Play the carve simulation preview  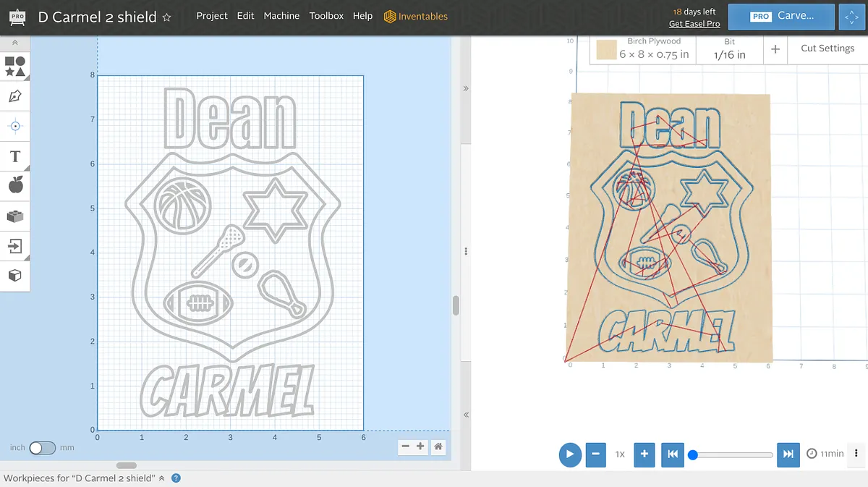coord(570,454)
